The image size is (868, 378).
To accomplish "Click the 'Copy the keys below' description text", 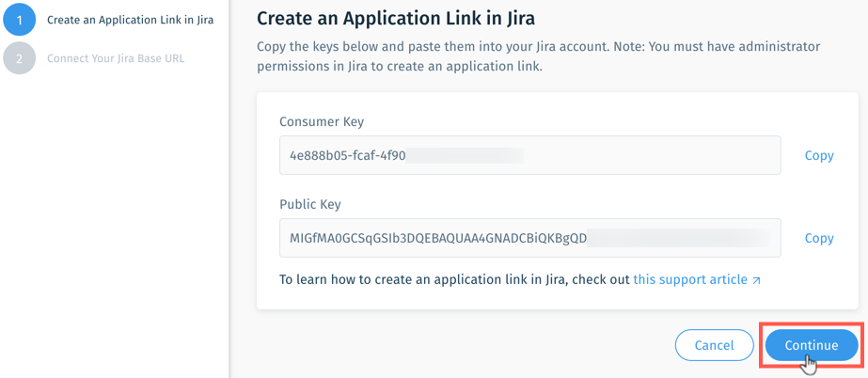I will click(x=539, y=56).
